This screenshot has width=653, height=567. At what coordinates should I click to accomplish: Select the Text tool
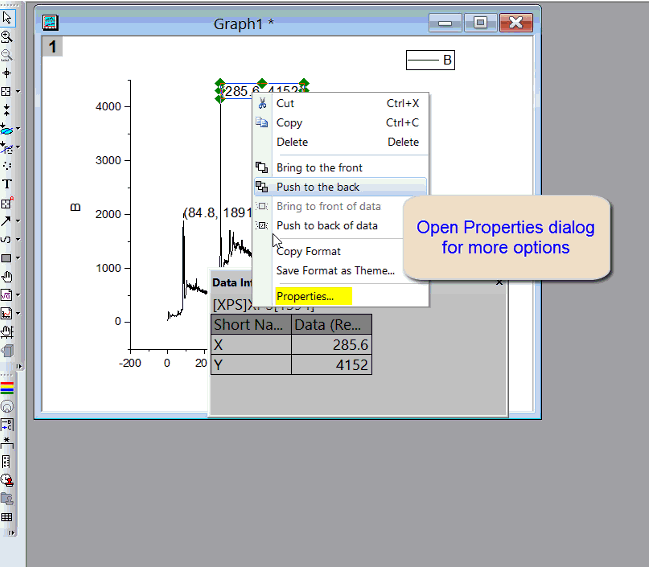point(7,183)
